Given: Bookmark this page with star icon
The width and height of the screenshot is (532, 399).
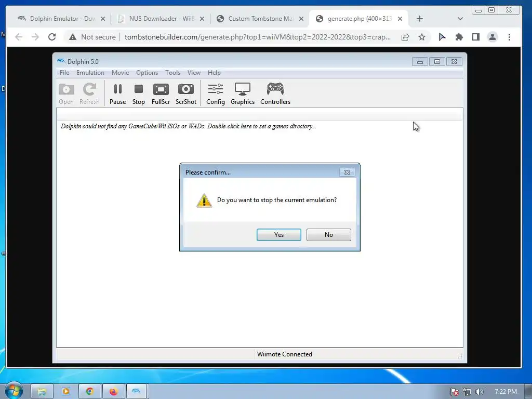Looking at the screenshot, I should [x=422, y=37].
